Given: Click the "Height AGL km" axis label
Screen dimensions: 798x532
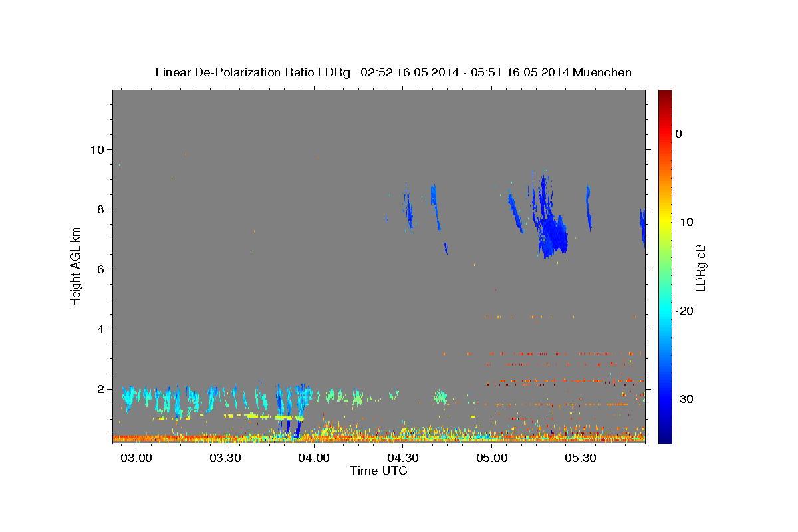Looking at the screenshot, I should click(76, 266).
